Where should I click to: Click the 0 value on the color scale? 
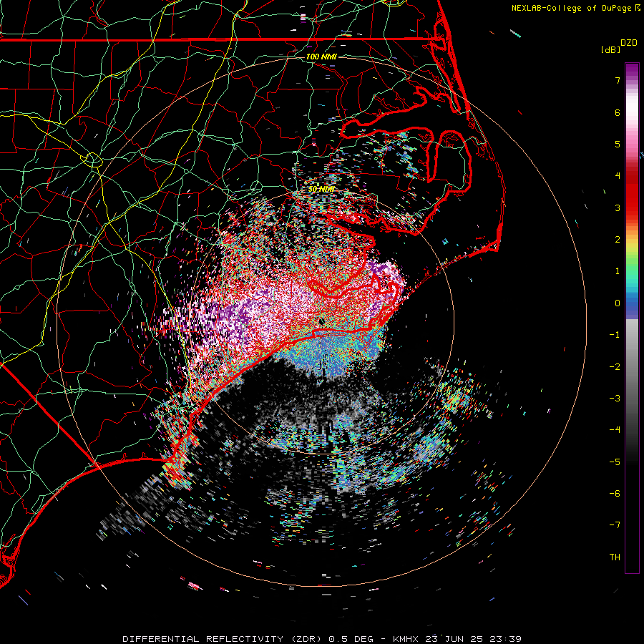pos(618,303)
